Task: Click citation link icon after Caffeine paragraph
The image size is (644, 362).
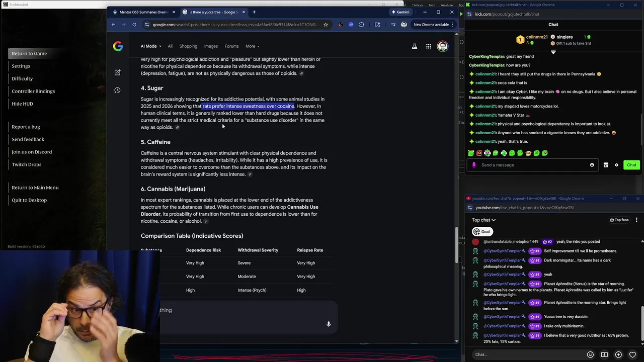Action: pos(250,174)
